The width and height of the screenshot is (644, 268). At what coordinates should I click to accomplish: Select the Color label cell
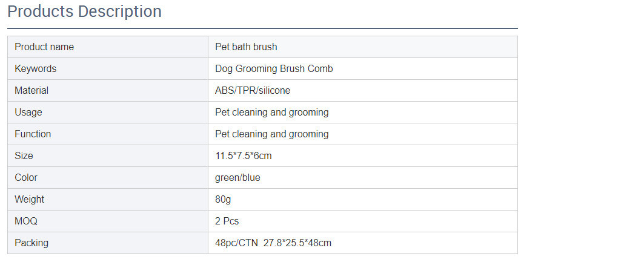point(26,178)
